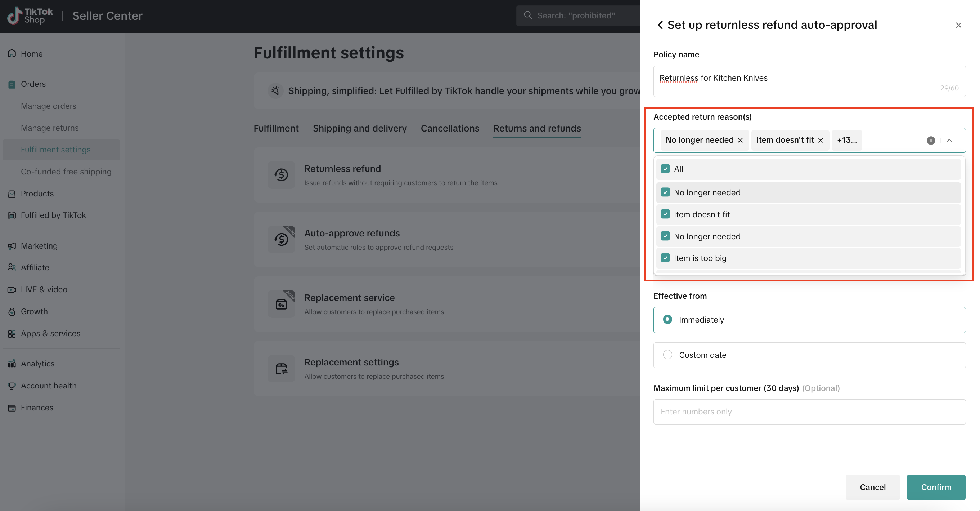Uncheck the All checkbox
This screenshot has height=511, width=980.
click(x=665, y=169)
